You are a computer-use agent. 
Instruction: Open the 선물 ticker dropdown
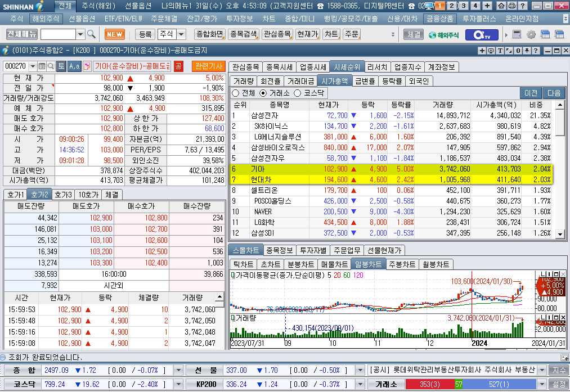(x=360, y=370)
